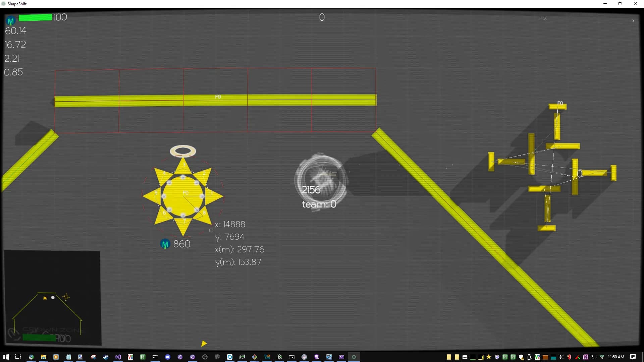
Task: Click the network display tray icon
Action: pyautogui.click(x=594, y=357)
